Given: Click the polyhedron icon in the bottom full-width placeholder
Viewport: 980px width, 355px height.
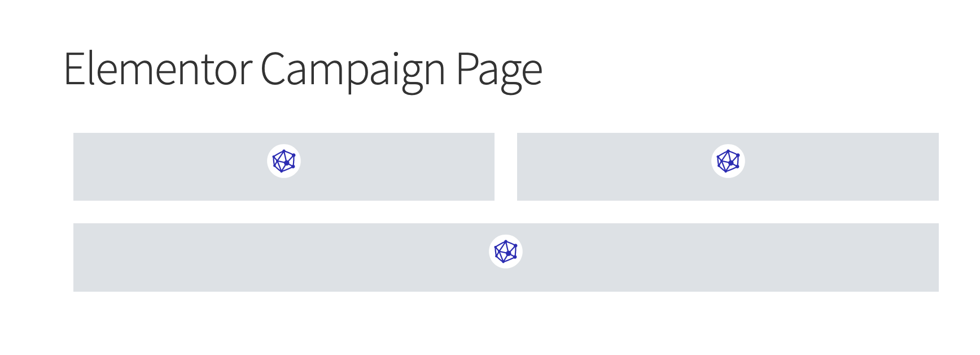Looking at the screenshot, I should click(506, 252).
